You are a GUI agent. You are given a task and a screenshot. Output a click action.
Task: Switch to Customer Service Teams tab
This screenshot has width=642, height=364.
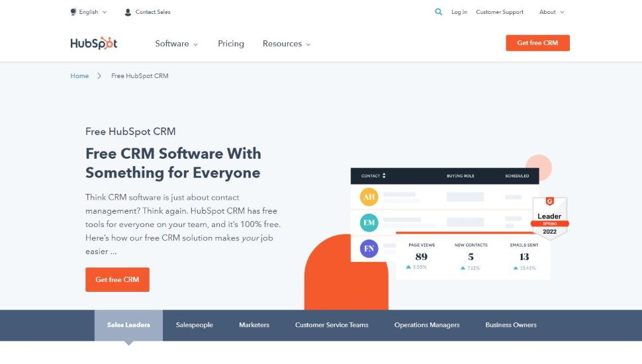332,325
